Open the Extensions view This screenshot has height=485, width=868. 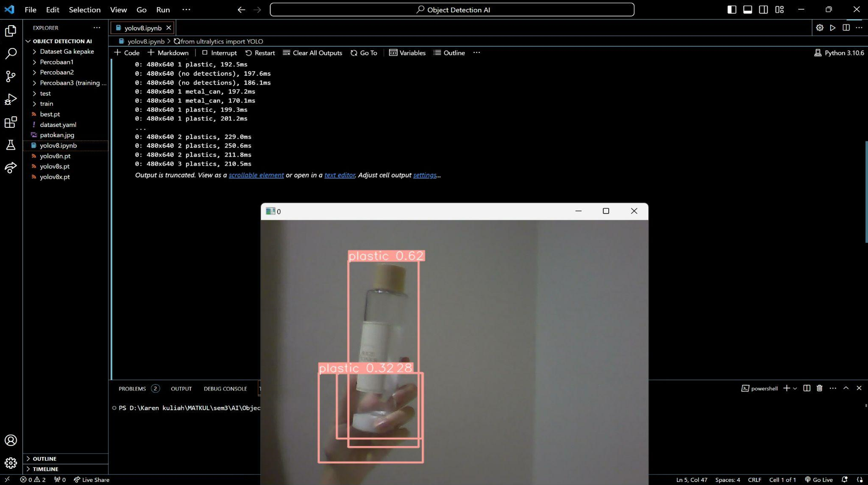(x=11, y=122)
